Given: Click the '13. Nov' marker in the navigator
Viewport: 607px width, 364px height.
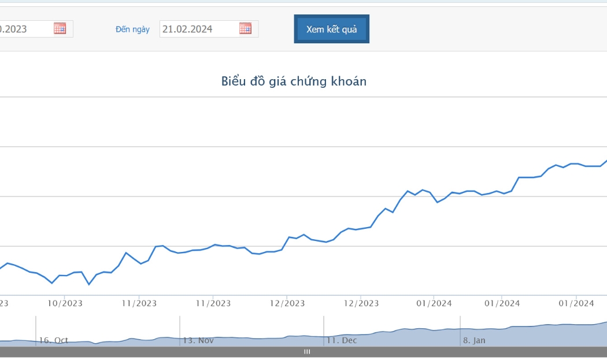Looking at the screenshot, I should click(x=198, y=340).
